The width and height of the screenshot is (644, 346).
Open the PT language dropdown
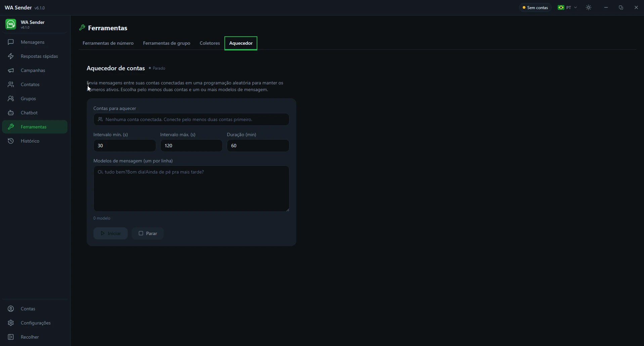[x=567, y=7]
